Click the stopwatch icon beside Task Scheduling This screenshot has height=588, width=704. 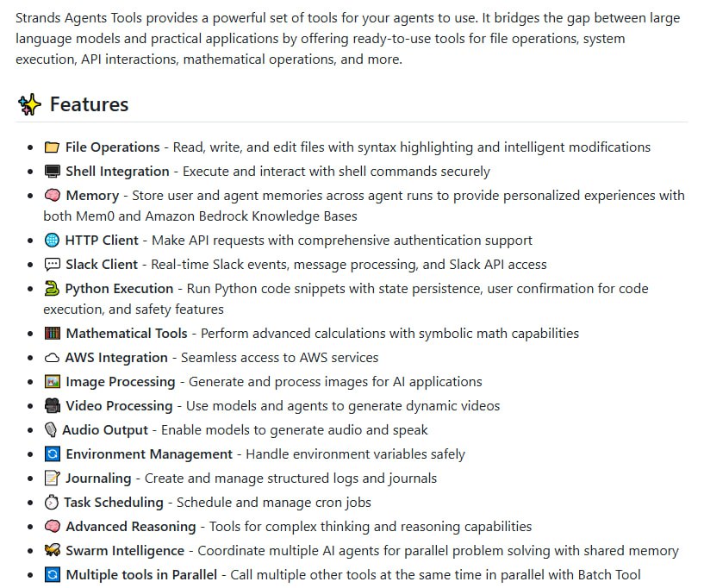pyautogui.click(x=51, y=502)
